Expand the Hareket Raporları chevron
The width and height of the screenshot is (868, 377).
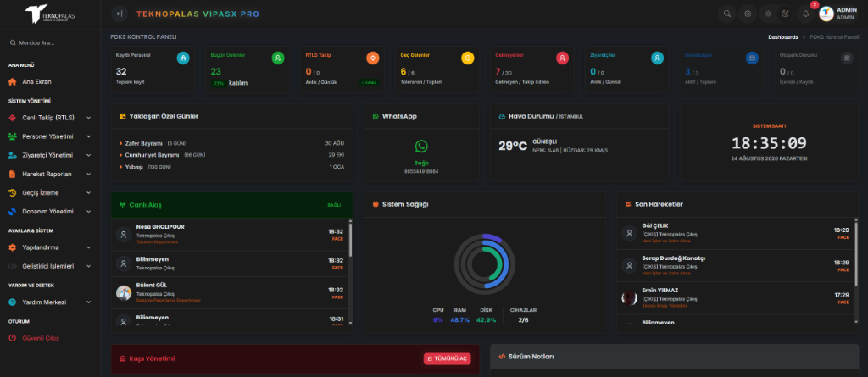point(88,174)
